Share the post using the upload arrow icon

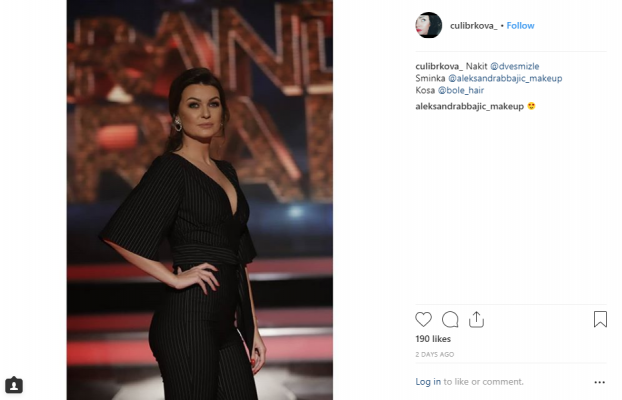[x=476, y=319]
